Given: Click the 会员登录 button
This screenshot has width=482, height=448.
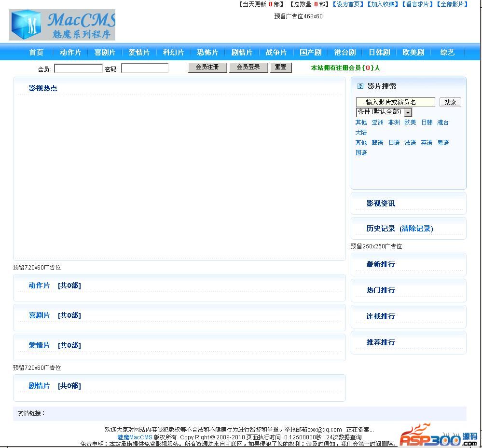Looking at the screenshot, I should pyautogui.click(x=248, y=68).
